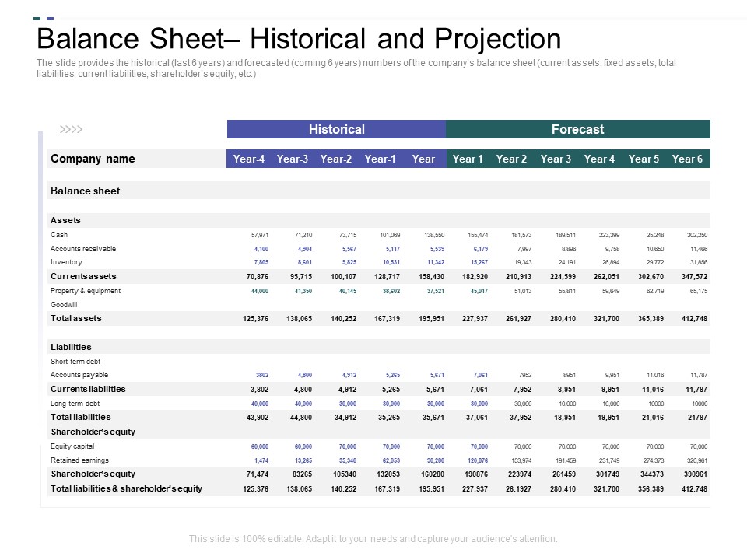Click Total liabilities value '21787'
Viewport: 747px width, 560px height.
click(x=697, y=417)
